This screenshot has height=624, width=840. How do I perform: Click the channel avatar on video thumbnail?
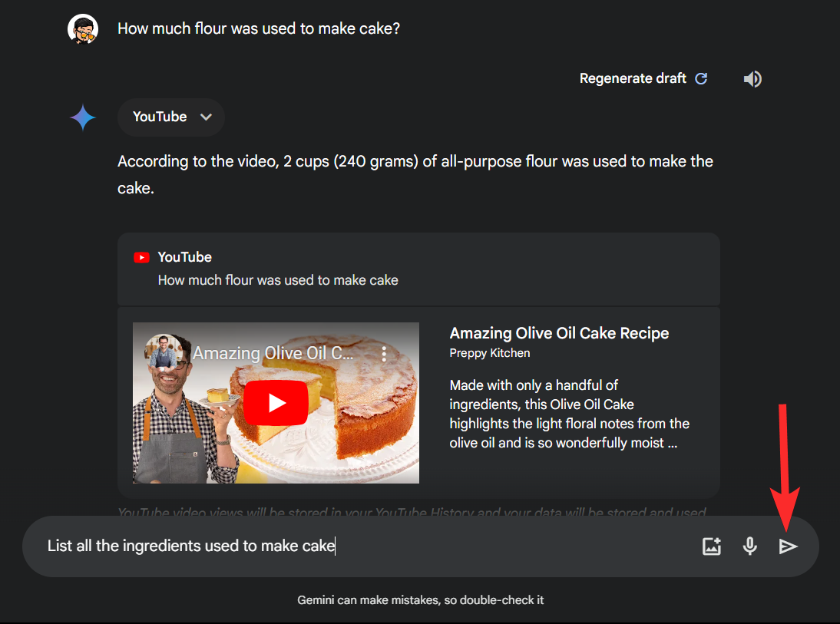(x=162, y=352)
